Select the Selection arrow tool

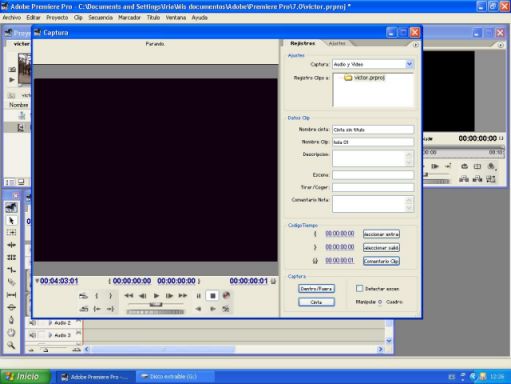(x=11, y=220)
